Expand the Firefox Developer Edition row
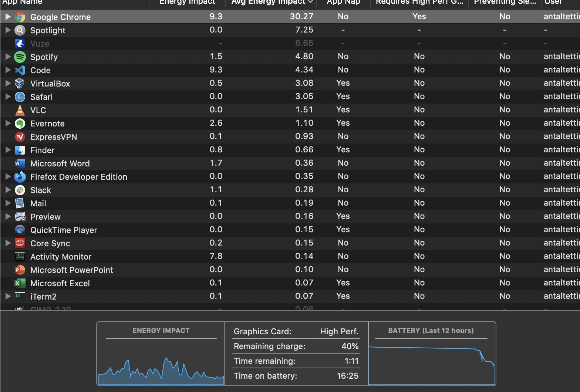 tap(8, 176)
